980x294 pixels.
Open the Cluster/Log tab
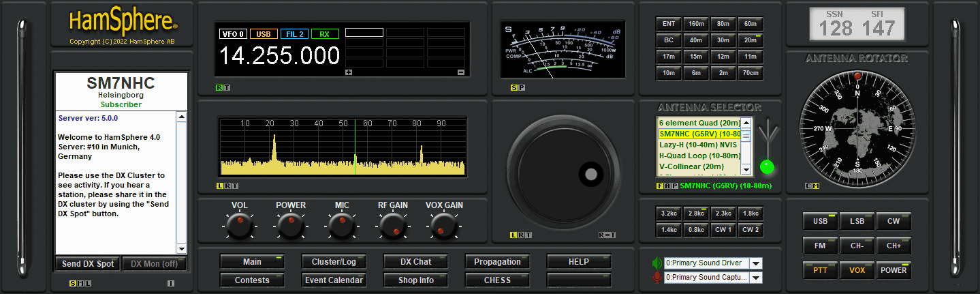point(333,262)
